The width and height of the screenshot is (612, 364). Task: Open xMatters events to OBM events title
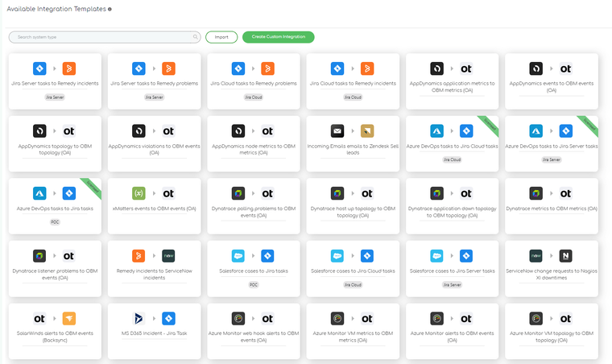[154, 209]
